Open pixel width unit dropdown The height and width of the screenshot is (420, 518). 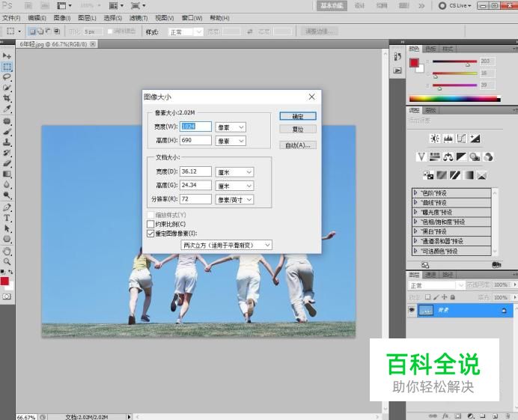tap(231, 127)
